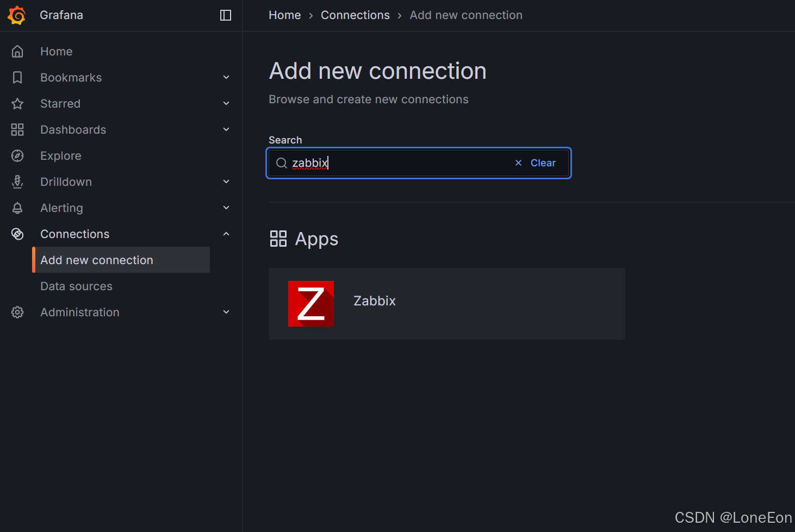
Task: Click the Zabbix red Z logo
Action: [x=311, y=304]
